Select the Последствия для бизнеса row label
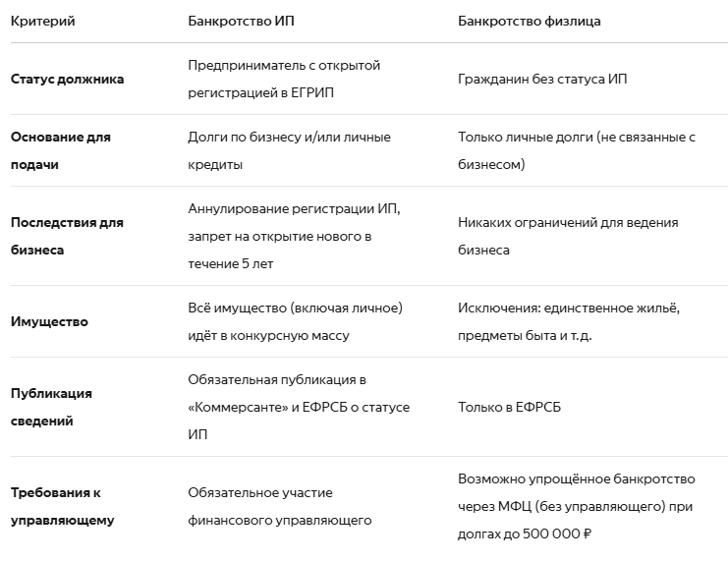728x562 pixels. pos(68,236)
